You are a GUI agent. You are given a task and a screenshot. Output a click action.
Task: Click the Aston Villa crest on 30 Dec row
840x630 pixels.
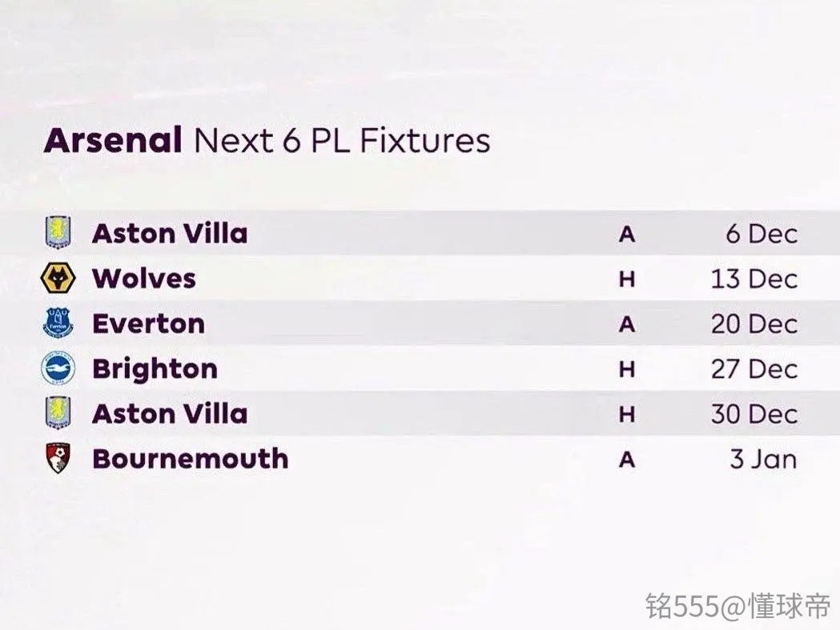coord(58,413)
